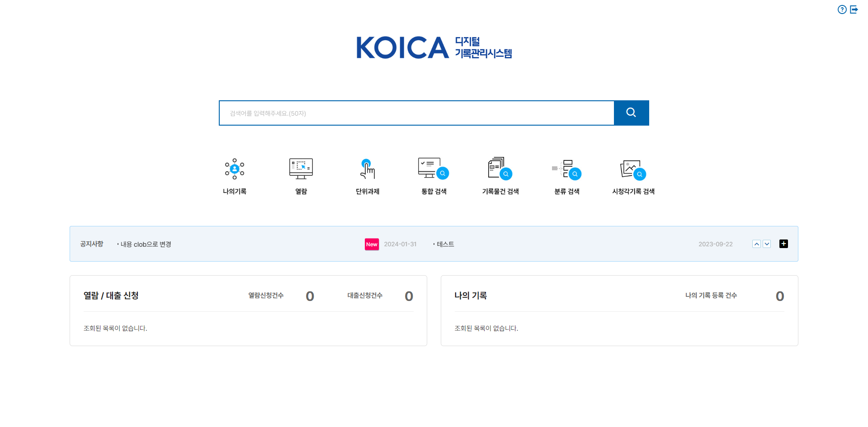
Task: Click the logout icon
Action: pos(854,9)
